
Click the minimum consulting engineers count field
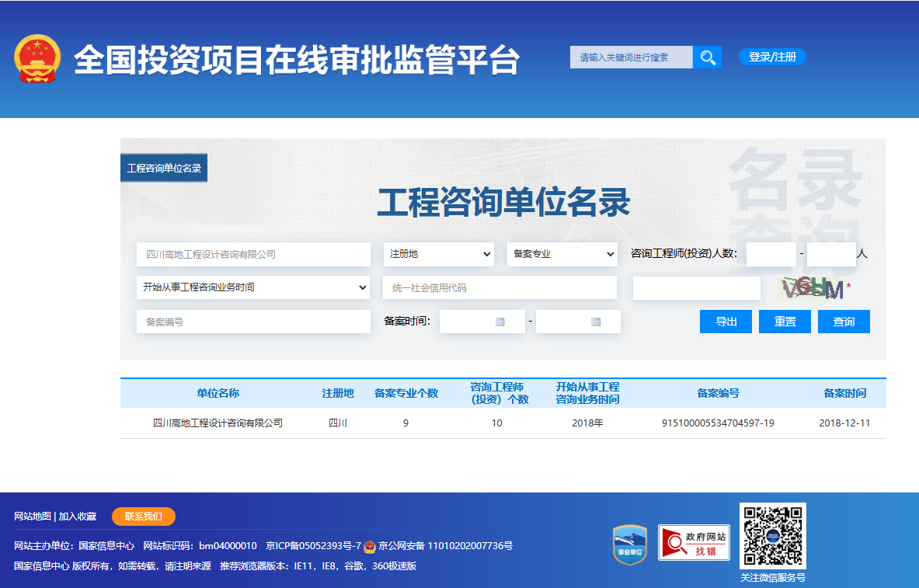click(x=771, y=255)
